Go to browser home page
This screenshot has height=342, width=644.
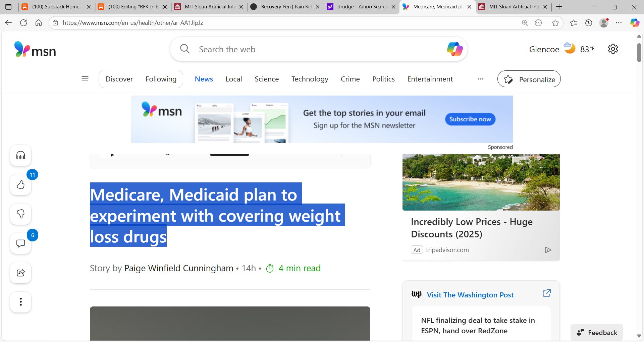pos(39,23)
